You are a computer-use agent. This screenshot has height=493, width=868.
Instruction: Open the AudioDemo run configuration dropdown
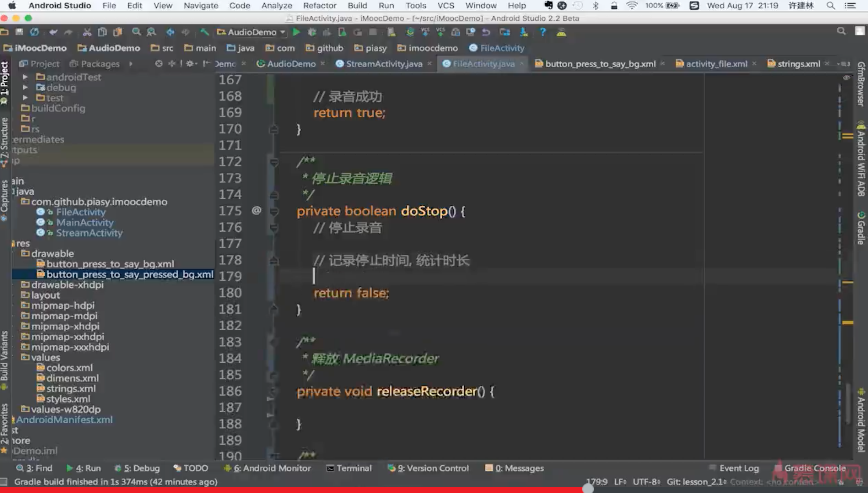[282, 32]
